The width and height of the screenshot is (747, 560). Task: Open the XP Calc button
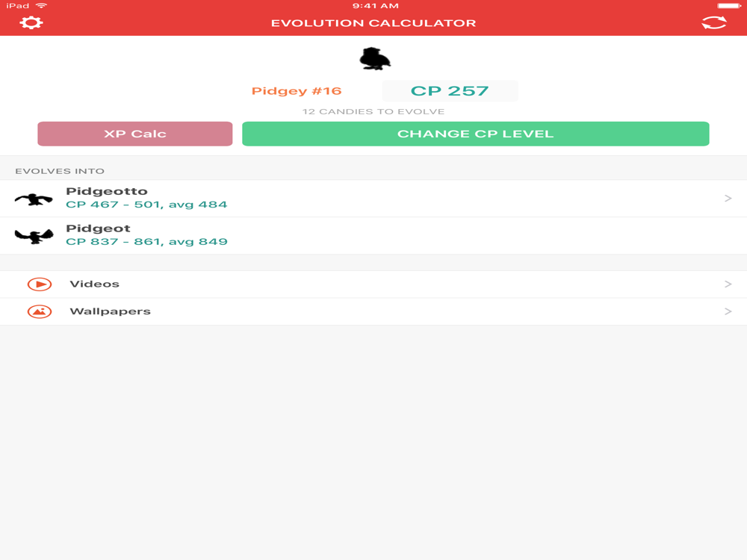[134, 134]
